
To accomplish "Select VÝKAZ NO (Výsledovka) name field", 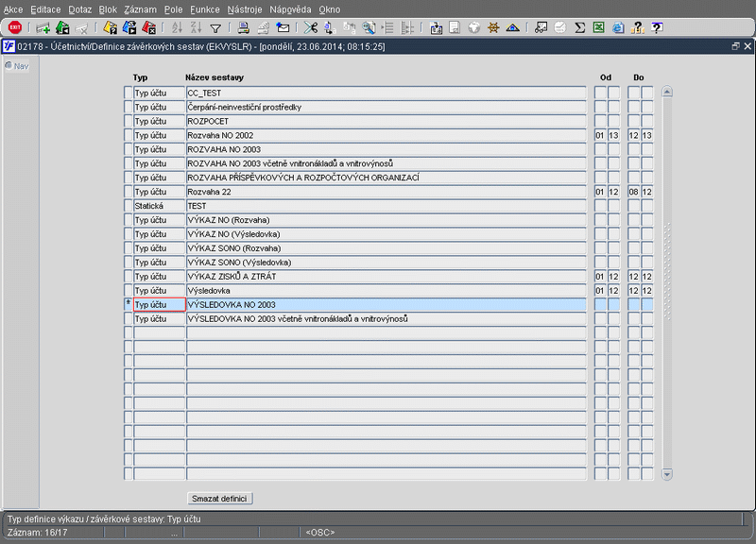I will coord(387,234).
